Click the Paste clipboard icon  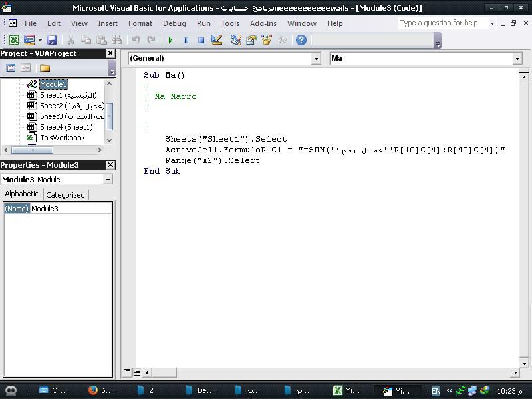tap(102, 40)
